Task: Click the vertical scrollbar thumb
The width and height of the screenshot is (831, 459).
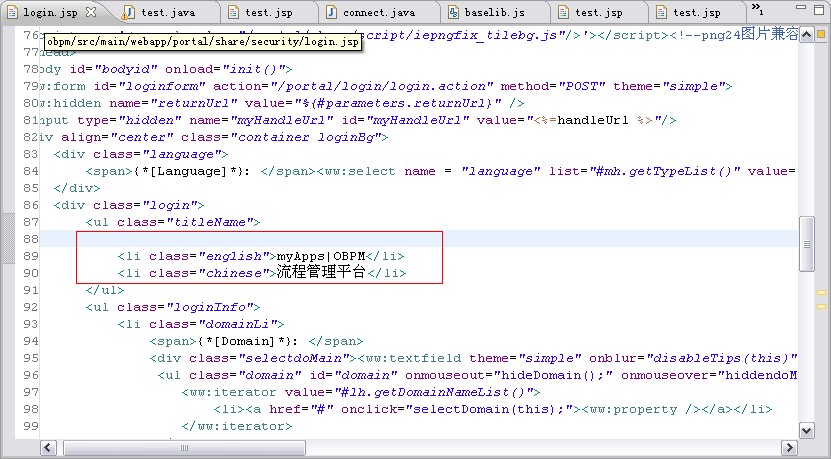Action: 807,244
